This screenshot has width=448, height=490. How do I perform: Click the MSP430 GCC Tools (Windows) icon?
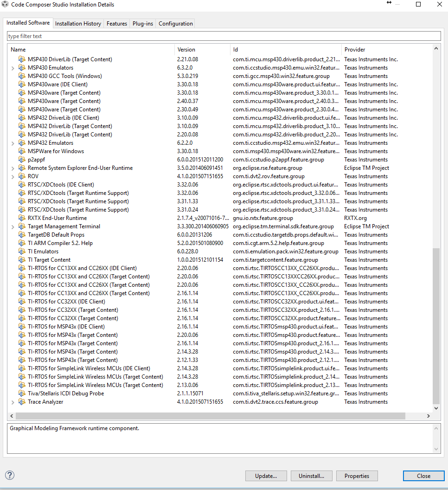point(22,76)
